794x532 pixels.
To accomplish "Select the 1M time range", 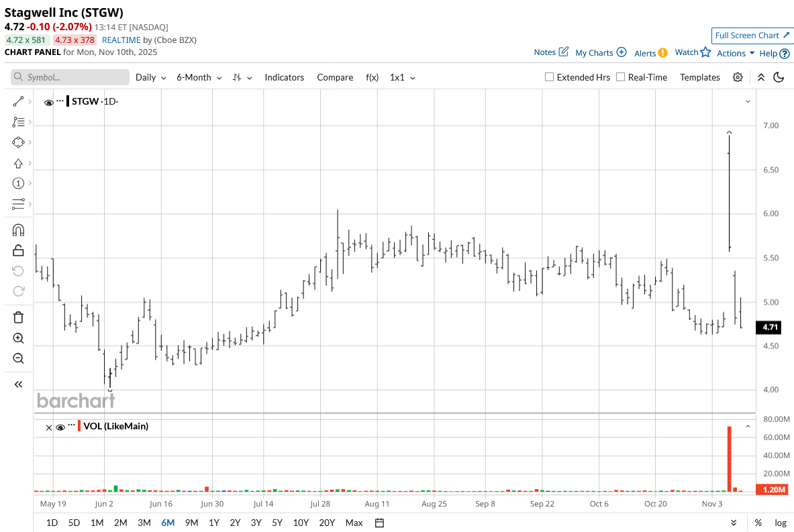I will (97, 523).
